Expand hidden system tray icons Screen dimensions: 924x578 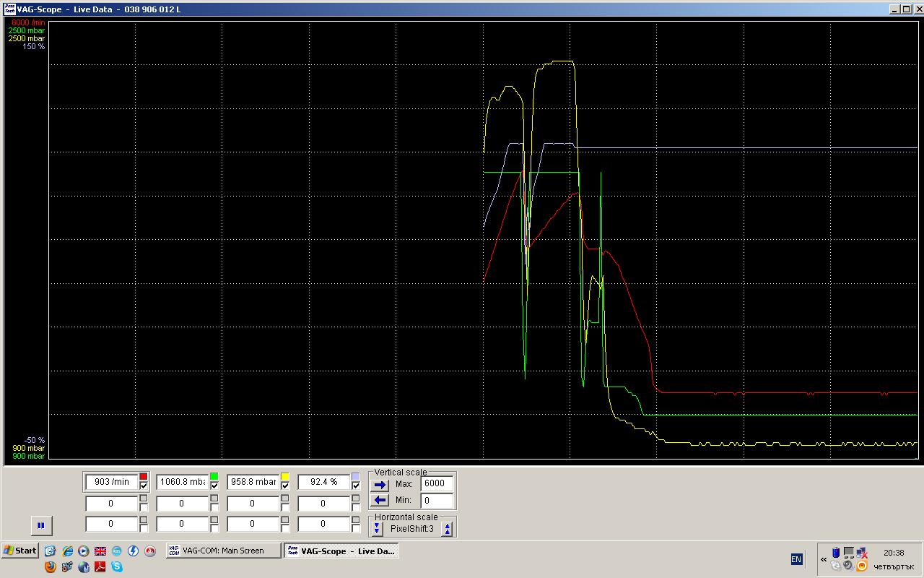(x=824, y=559)
